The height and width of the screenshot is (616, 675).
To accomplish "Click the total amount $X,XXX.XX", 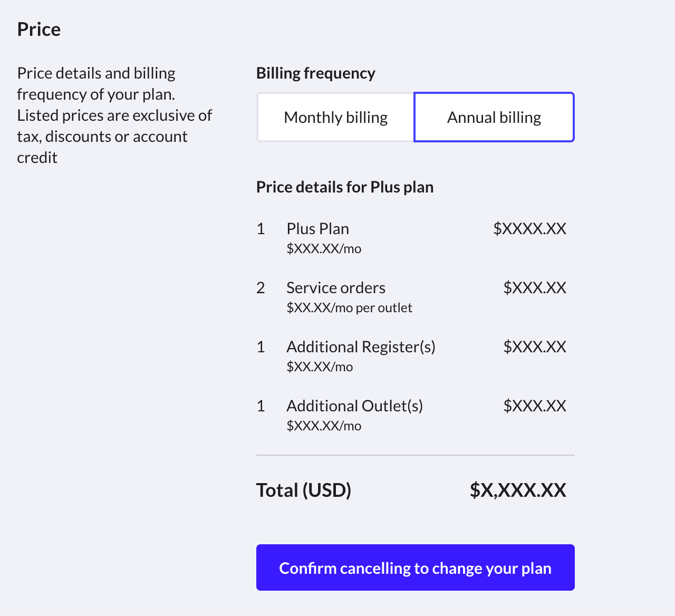I will [517, 490].
